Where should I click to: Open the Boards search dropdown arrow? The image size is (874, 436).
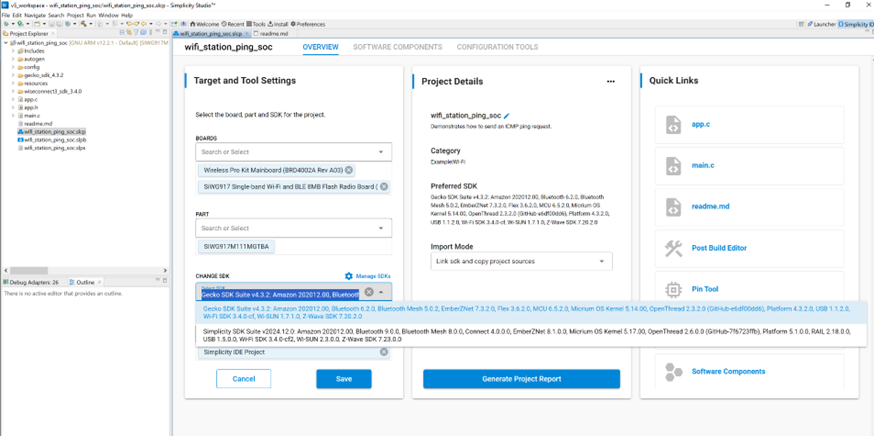(381, 152)
